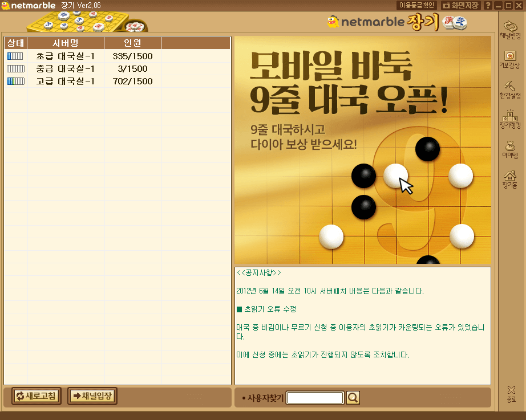Viewport: 526px width, 420px height.
Task: Click status gauge of 초급 대국실-1
Action: [15, 56]
